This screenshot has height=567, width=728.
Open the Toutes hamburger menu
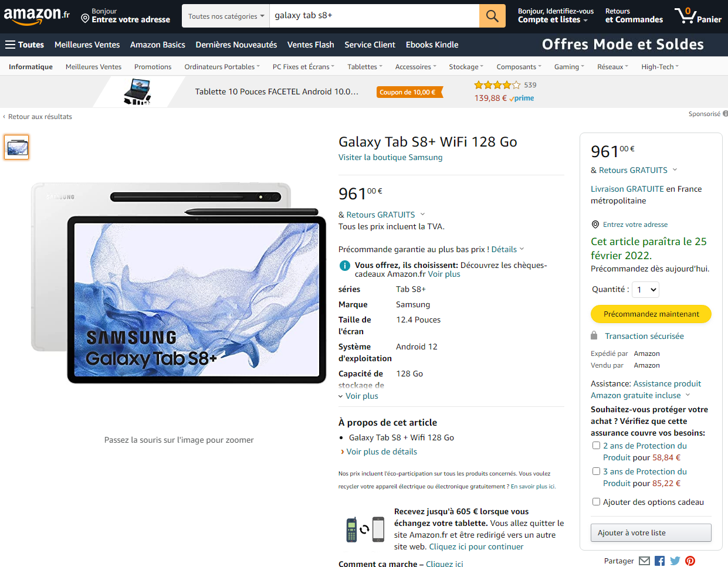click(25, 45)
